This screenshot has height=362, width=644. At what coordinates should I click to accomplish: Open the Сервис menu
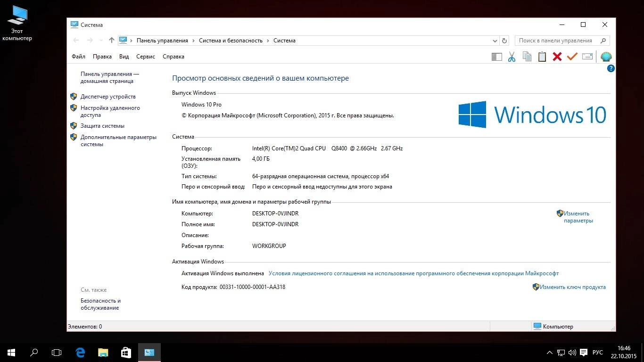[x=146, y=57]
